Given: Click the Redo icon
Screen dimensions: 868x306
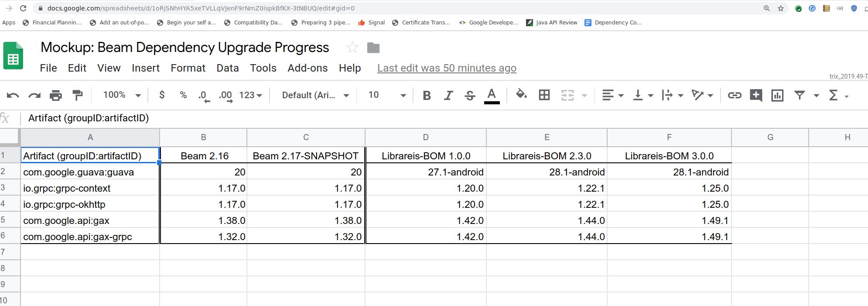Looking at the screenshot, I should click(34, 95).
